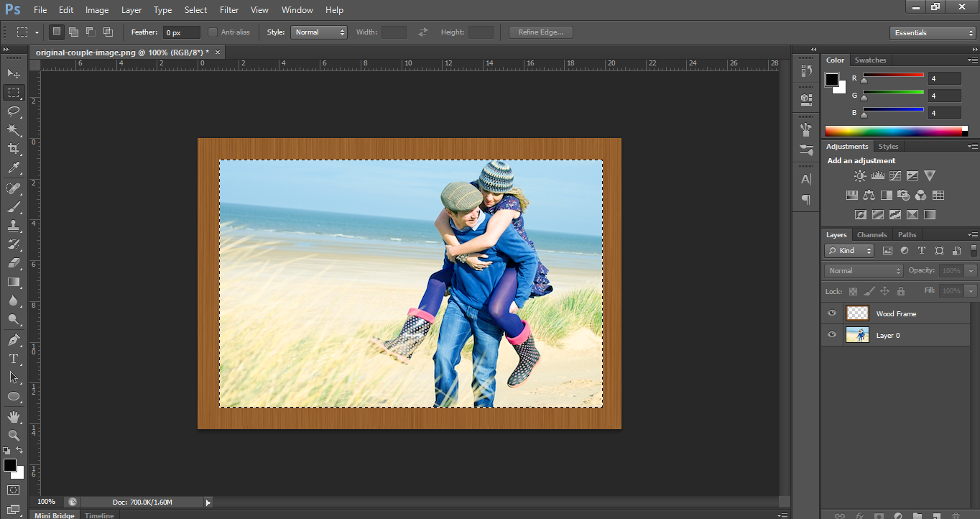
Task: Toggle visibility of Layer 0
Action: 832,335
